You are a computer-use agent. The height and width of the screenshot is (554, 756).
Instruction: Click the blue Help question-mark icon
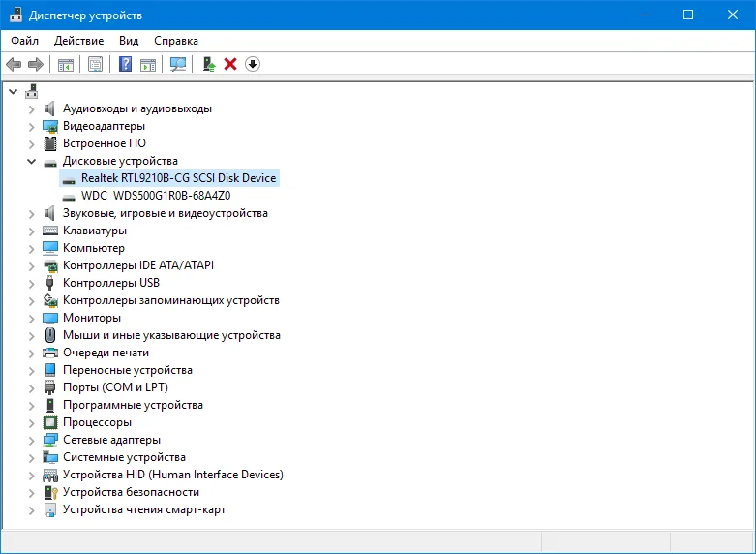click(x=126, y=64)
